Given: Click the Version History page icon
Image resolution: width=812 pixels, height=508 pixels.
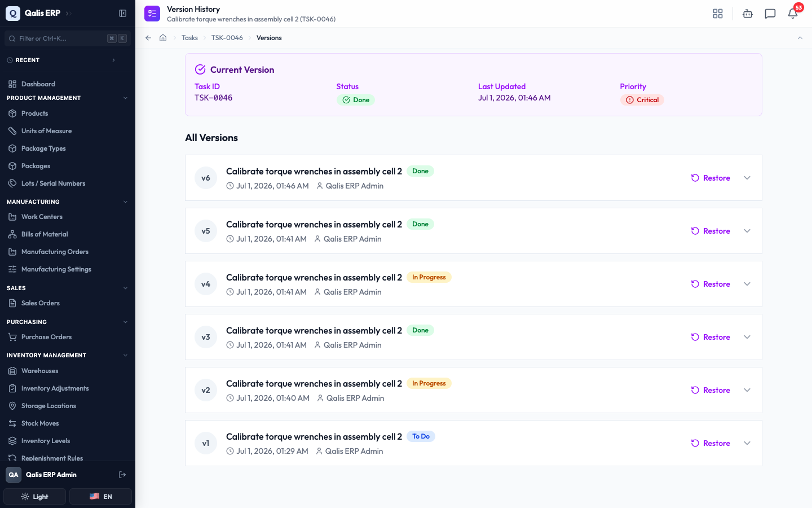Looking at the screenshot, I should coord(152,14).
